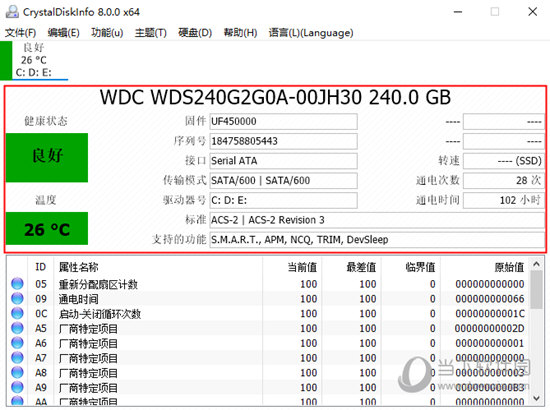This screenshot has height=410, width=550.
Task: Click status orb for attribute A8 row
Action: 17,372
